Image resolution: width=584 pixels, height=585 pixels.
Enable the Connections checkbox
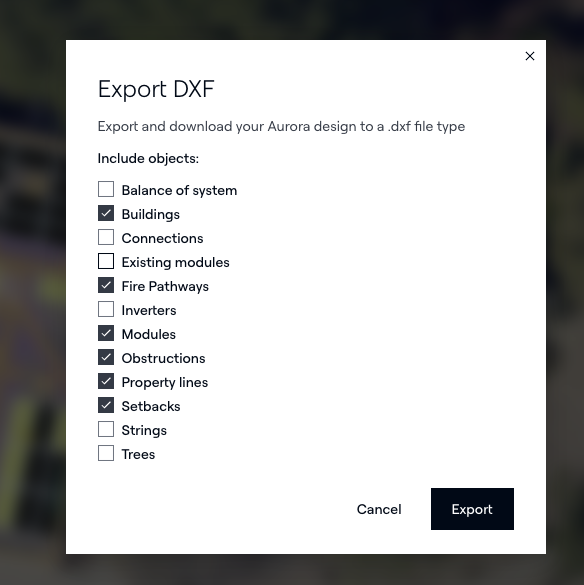coord(106,237)
